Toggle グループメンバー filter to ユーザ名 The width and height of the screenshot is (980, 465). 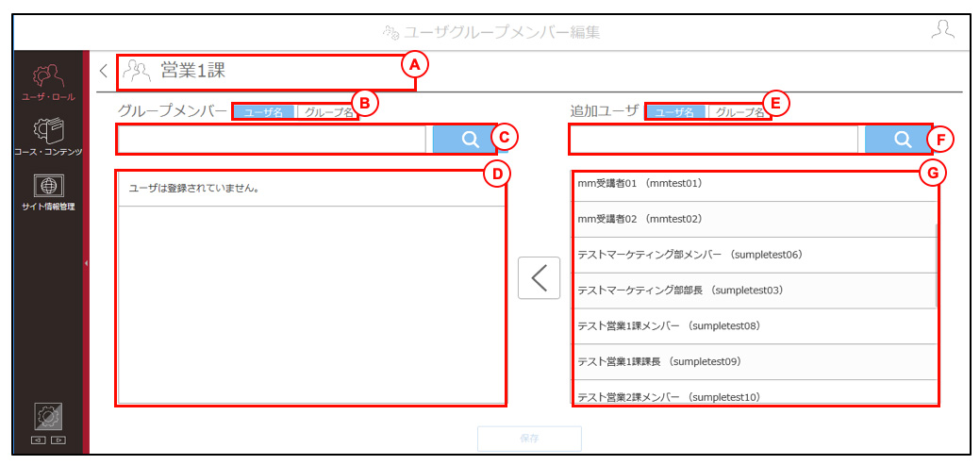(x=263, y=112)
